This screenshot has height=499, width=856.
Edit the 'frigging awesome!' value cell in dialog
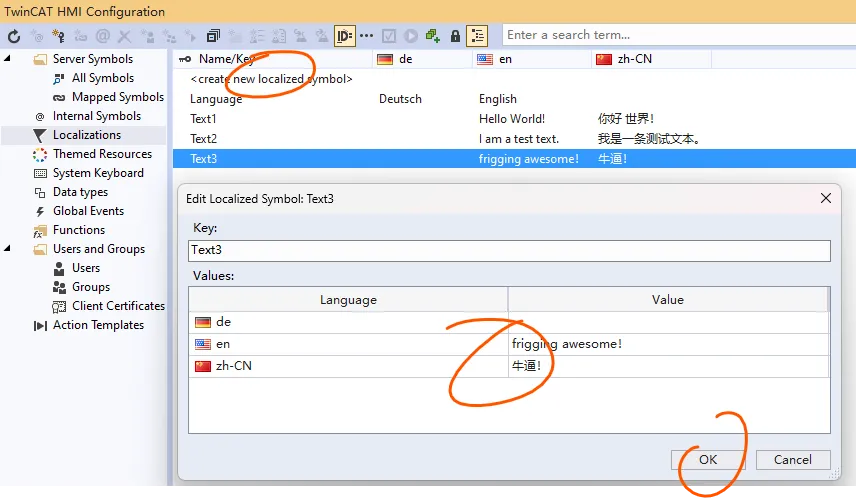(668, 344)
